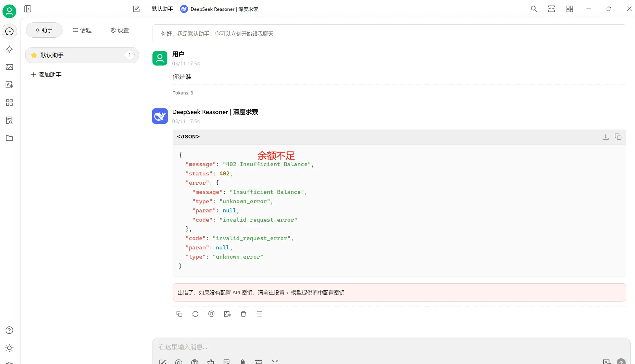Image resolution: width=635 pixels, height=364 pixels.
Task: Copy the DeepSeek reply message
Action: coord(179,314)
